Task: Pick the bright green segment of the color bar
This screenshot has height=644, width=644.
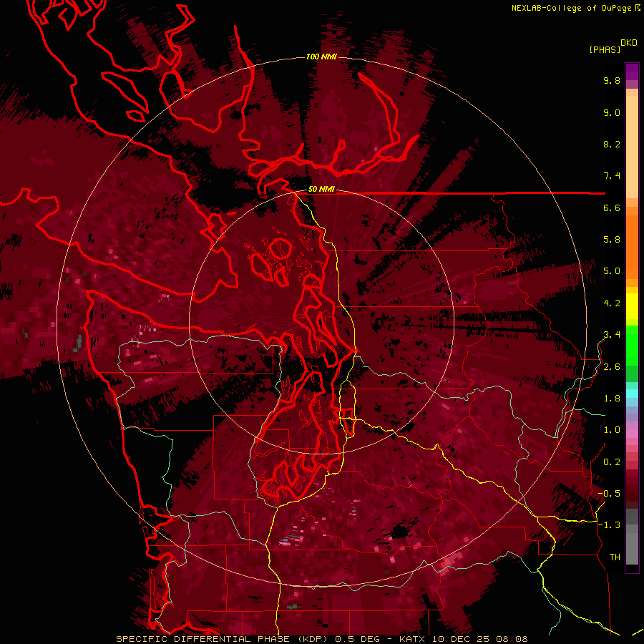Action: coord(632,345)
